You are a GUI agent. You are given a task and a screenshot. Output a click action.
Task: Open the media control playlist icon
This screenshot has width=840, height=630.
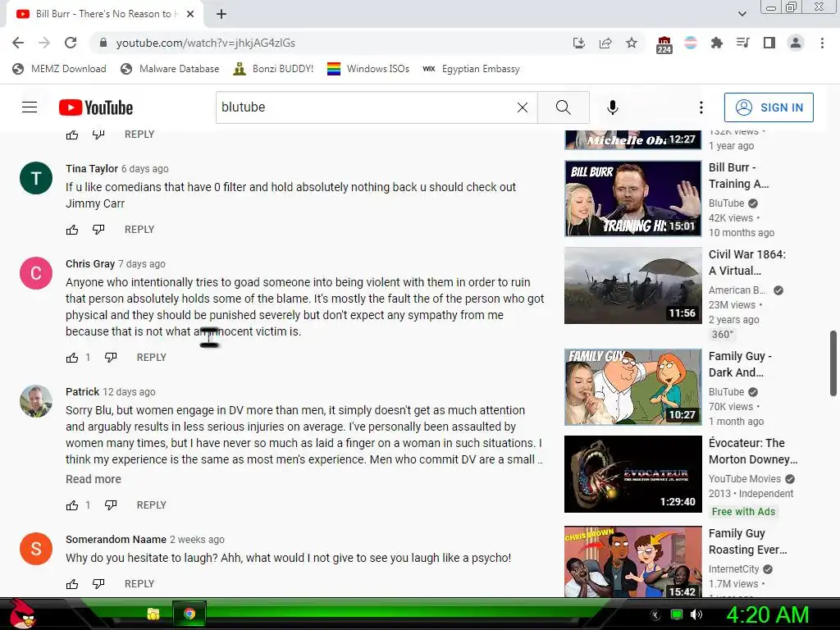742,43
